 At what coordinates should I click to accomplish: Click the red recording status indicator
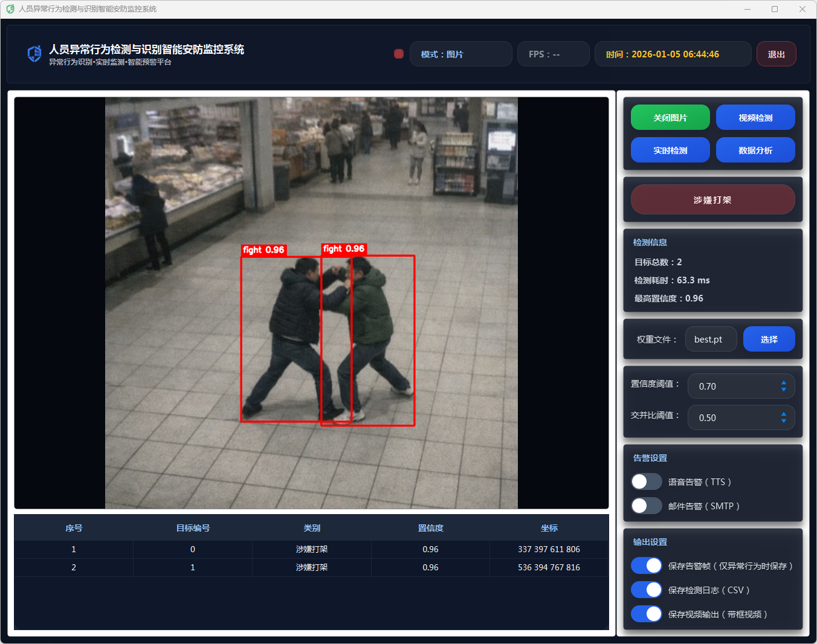coord(399,54)
